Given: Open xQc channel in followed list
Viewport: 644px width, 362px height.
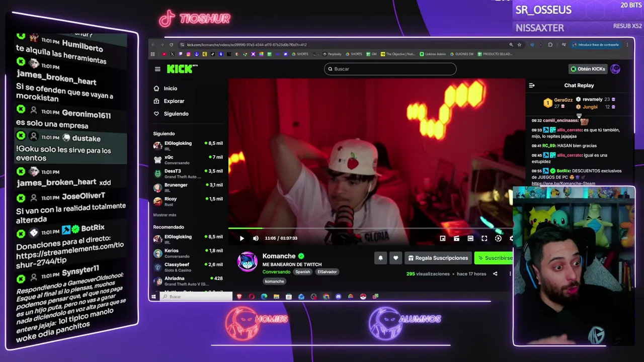Looking at the screenshot, I should click(x=188, y=160).
